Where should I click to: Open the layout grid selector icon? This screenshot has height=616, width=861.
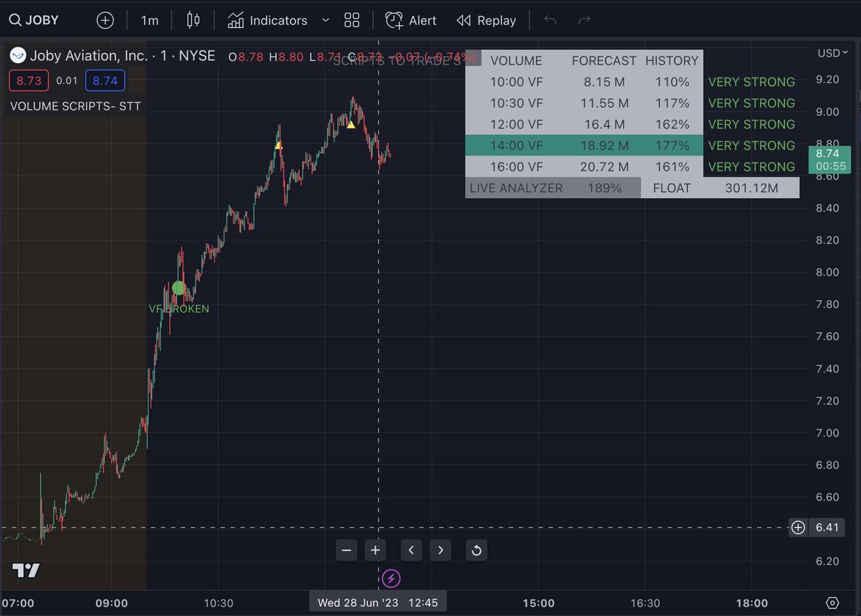tap(352, 19)
